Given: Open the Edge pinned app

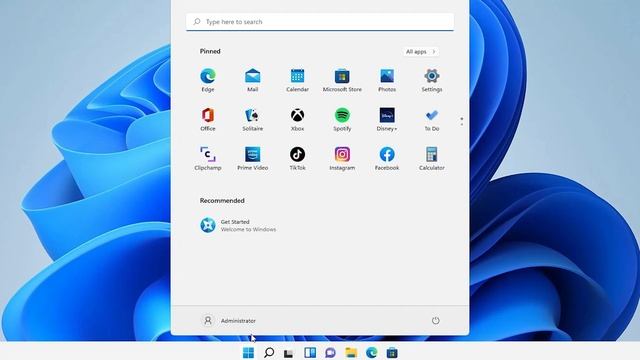Looking at the screenshot, I should [208, 80].
